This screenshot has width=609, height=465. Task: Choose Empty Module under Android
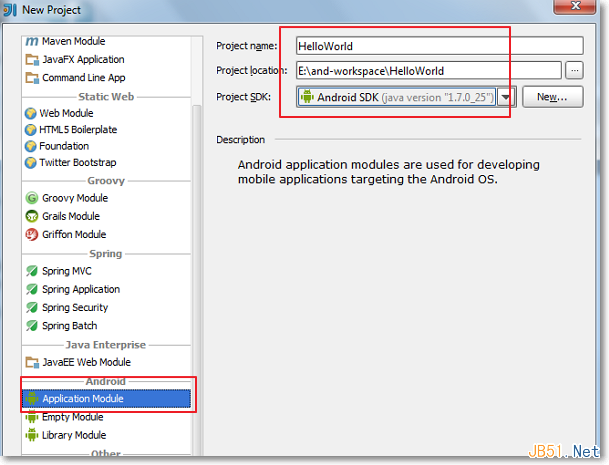point(106,417)
